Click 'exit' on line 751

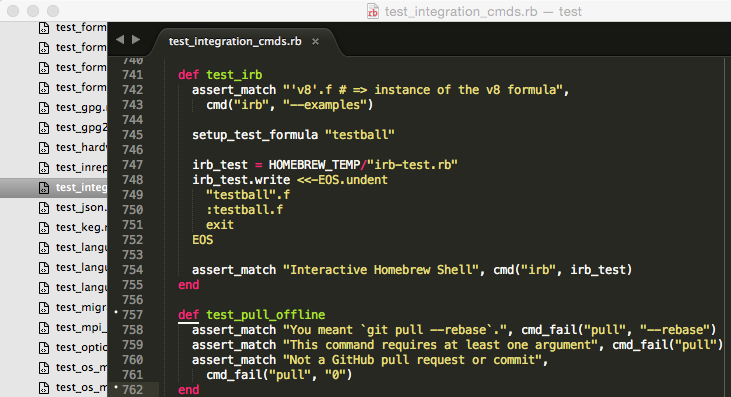220,225
